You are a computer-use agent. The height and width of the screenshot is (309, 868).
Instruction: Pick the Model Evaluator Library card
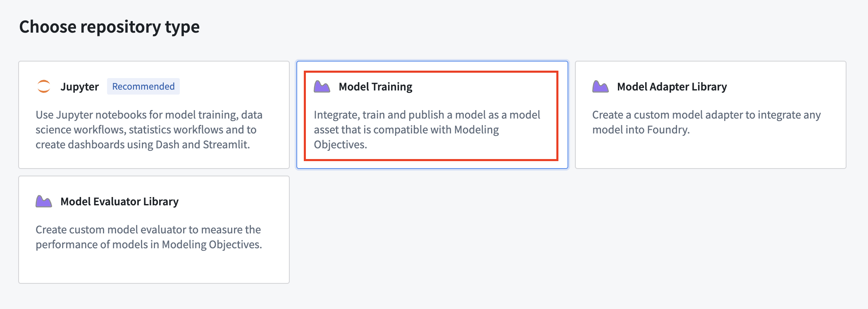pos(154,230)
